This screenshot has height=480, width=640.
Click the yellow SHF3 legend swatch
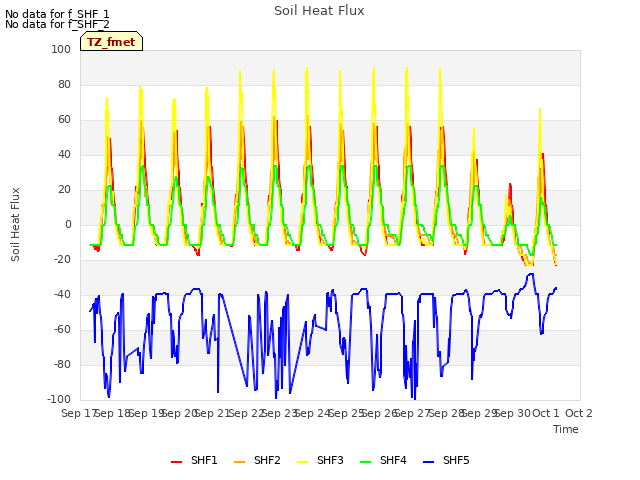tap(302, 462)
